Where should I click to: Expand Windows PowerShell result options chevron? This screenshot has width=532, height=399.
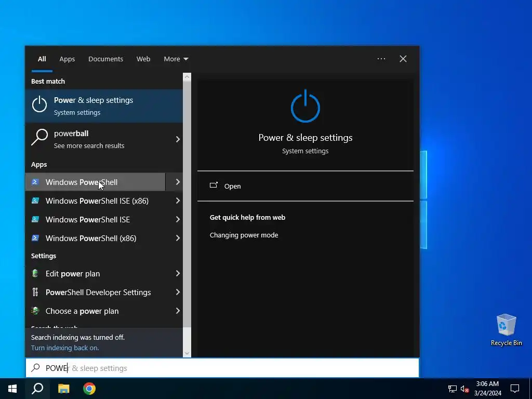click(x=178, y=182)
